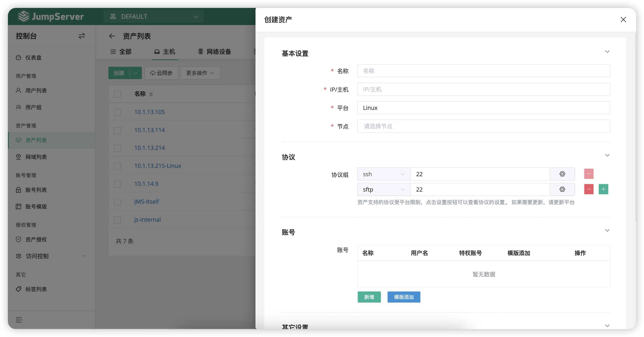Viewport: 644px width, 337px height.
Task: Open 账号列表 in the sidebar menu
Action: (x=36, y=190)
